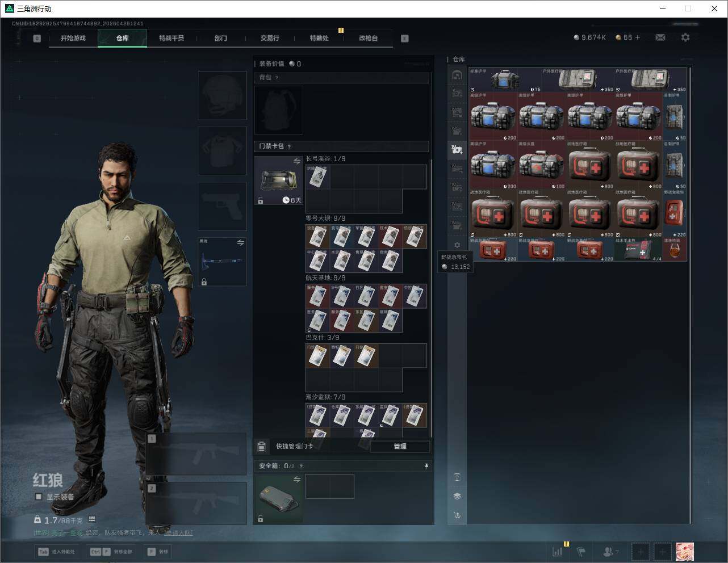The height and width of the screenshot is (563, 728).
Task: Click the 快捷管理门卡 clipboard icon
Action: pos(262,447)
